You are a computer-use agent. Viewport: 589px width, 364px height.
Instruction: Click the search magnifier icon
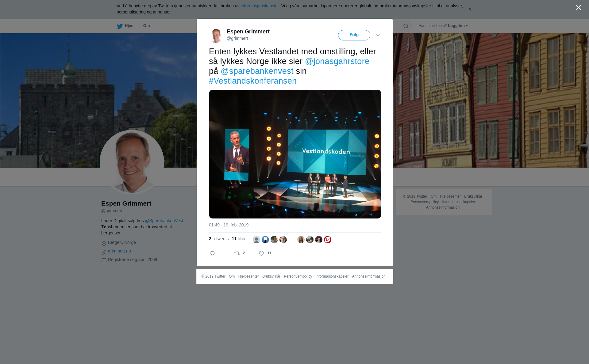click(x=406, y=26)
